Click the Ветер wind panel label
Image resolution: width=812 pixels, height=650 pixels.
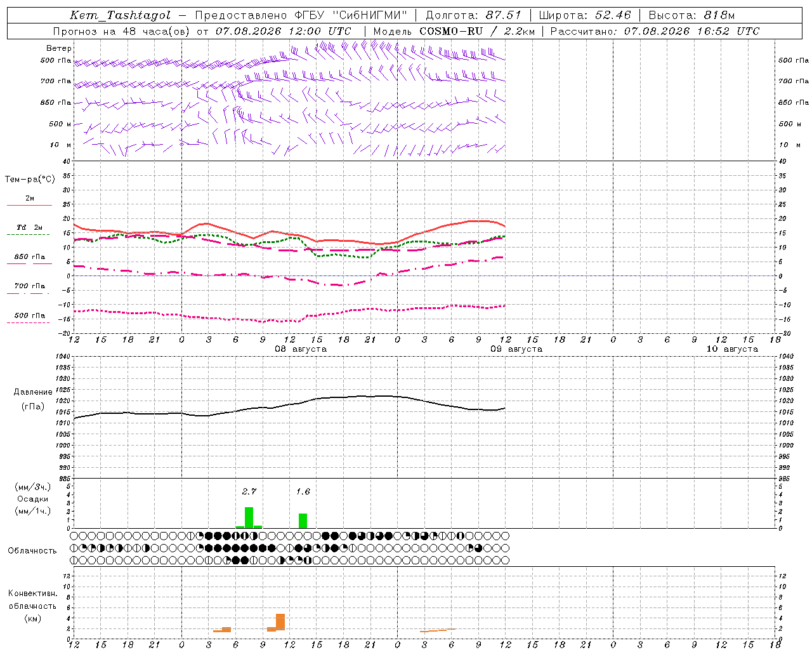[x=59, y=48]
